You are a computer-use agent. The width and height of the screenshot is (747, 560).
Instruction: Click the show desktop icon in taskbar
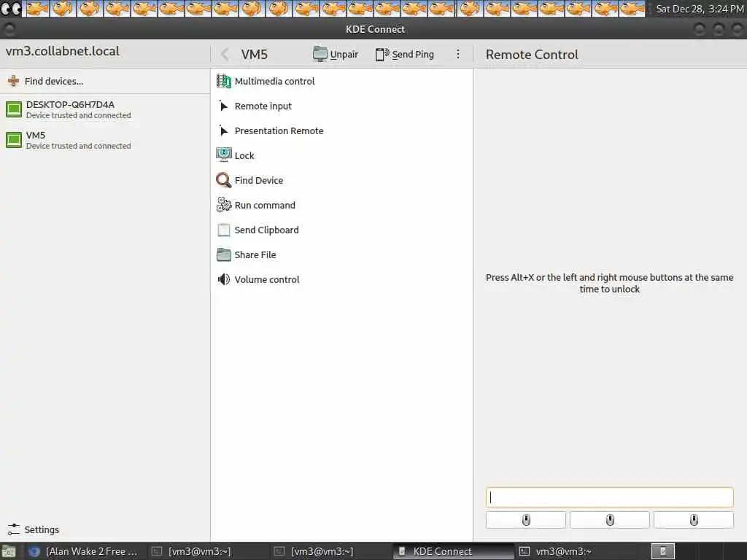(9, 552)
